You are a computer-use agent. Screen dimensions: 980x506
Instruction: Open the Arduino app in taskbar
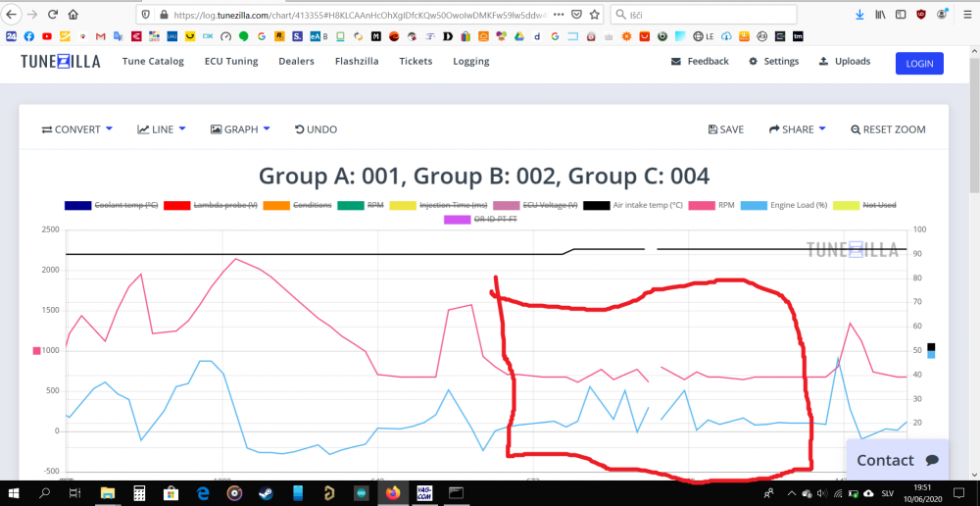(362, 493)
